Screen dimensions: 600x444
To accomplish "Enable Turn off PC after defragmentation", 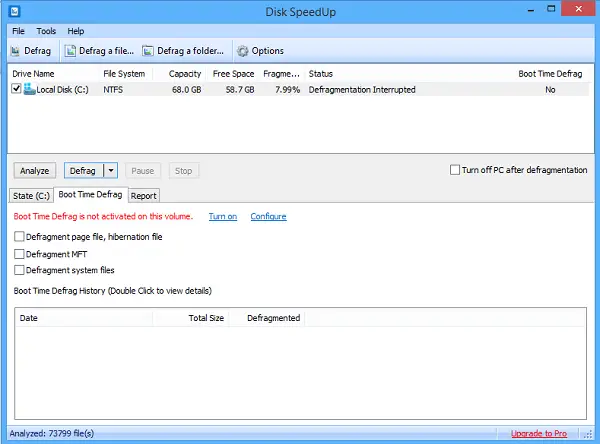I will (x=455, y=170).
